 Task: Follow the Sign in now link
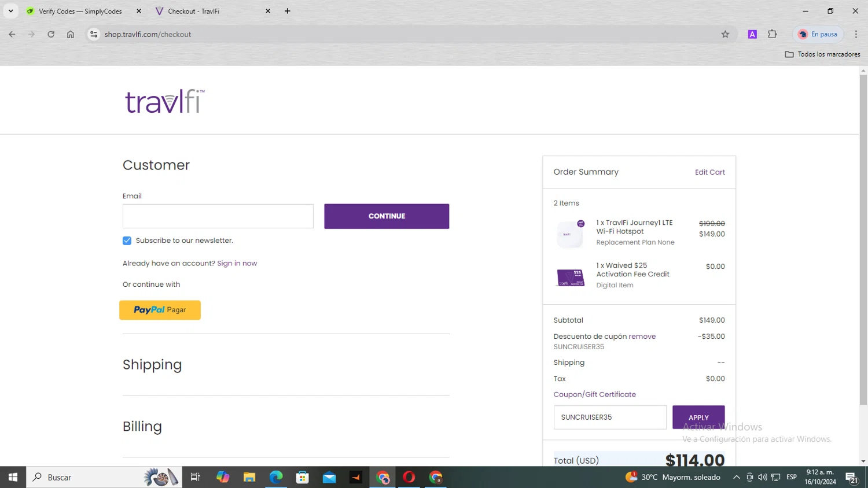coord(237,263)
